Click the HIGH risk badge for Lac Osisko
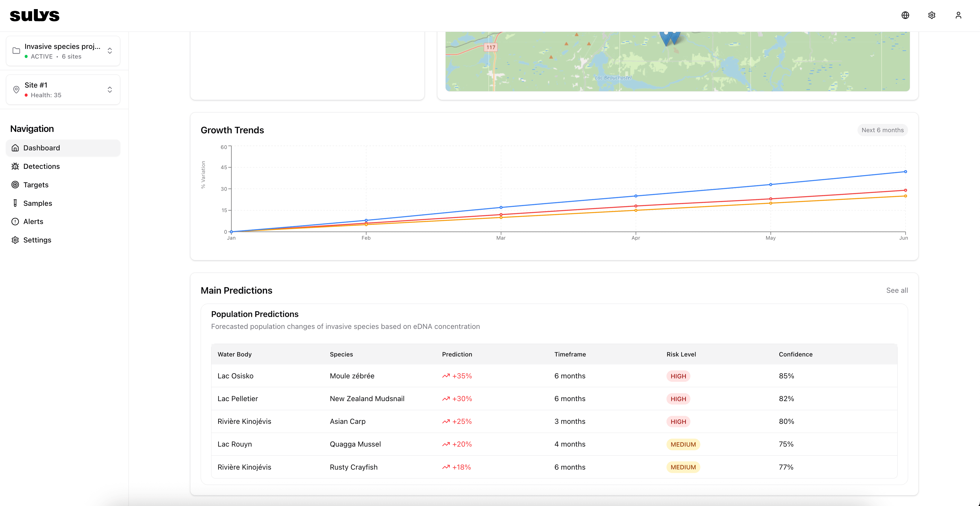Viewport: 980px width, 506px height. pos(678,376)
